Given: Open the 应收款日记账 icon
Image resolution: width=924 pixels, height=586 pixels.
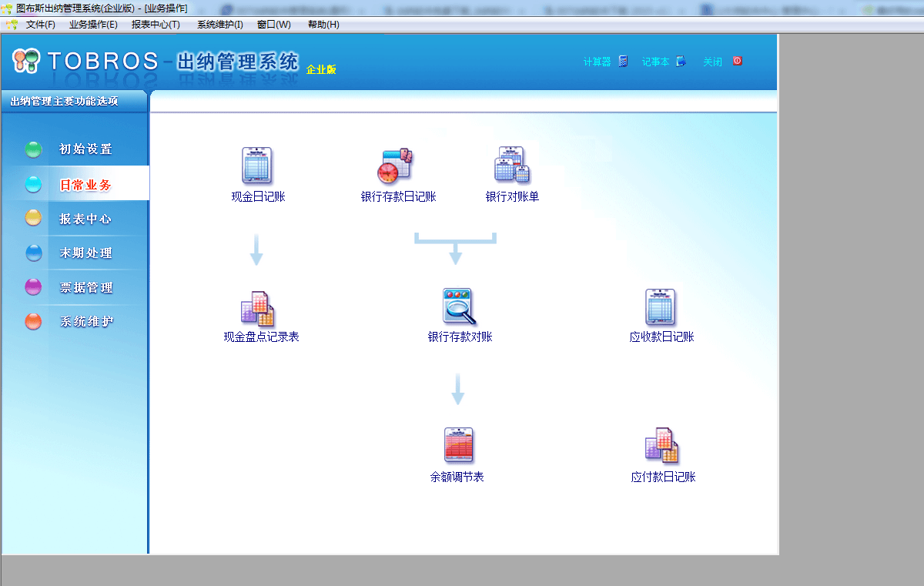Looking at the screenshot, I should 661,307.
